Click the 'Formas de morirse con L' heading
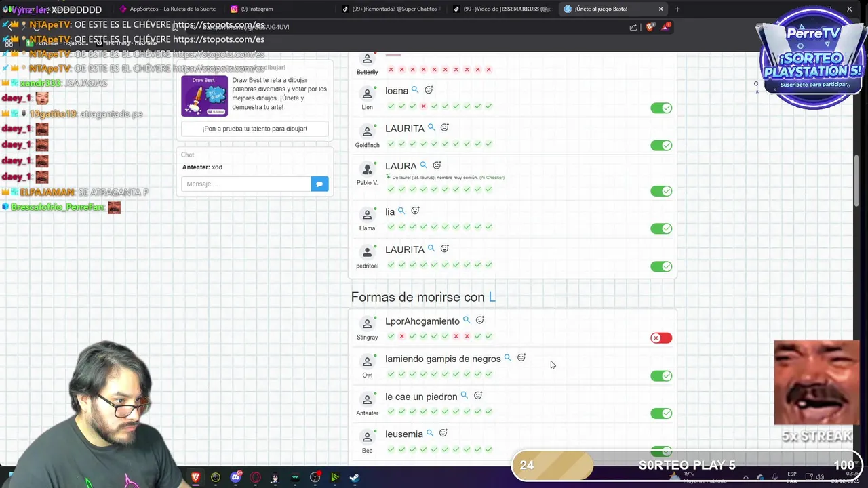868x488 pixels. 423,297
